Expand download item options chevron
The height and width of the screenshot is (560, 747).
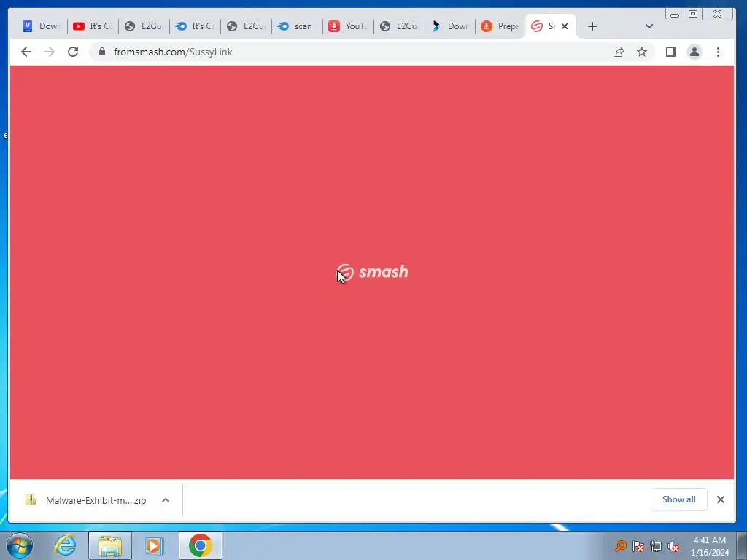(x=166, y=500)
